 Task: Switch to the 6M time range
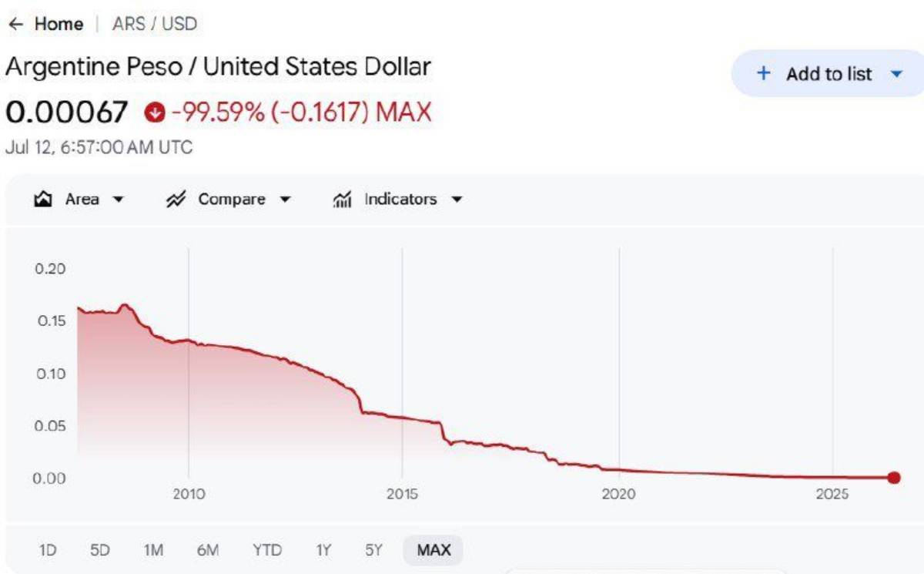pyautogui.click(x=208, y=550)
